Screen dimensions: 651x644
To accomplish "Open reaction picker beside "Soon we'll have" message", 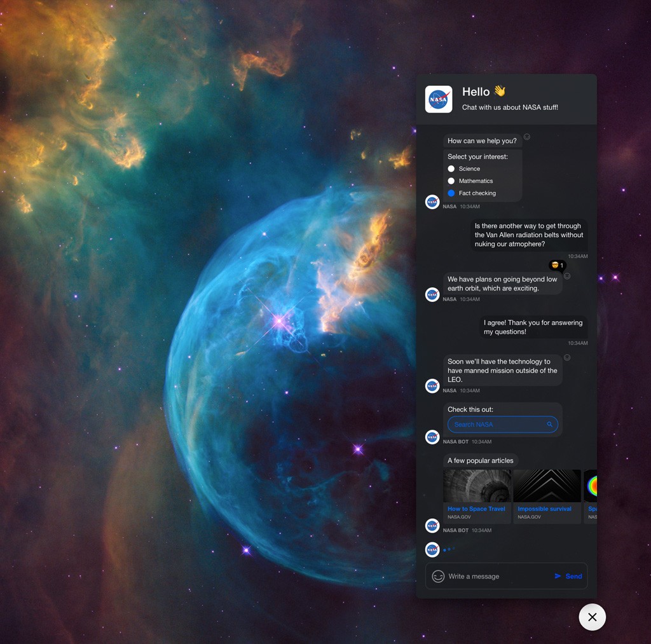I will point(567,357).
